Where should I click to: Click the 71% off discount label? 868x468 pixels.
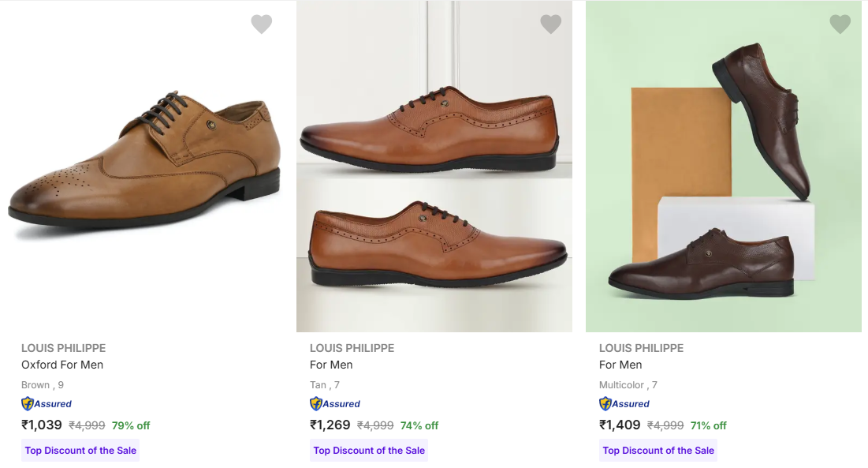(707, 425)
